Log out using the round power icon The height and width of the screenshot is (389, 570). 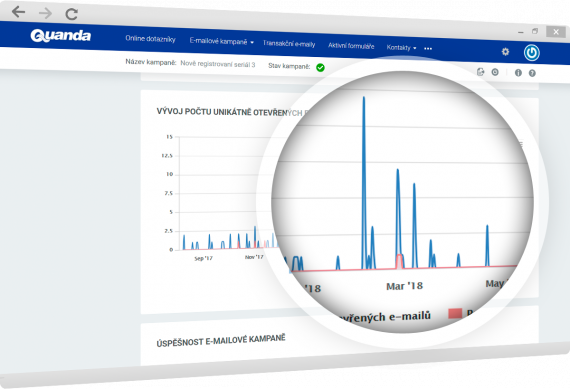[x=531, y=53]
